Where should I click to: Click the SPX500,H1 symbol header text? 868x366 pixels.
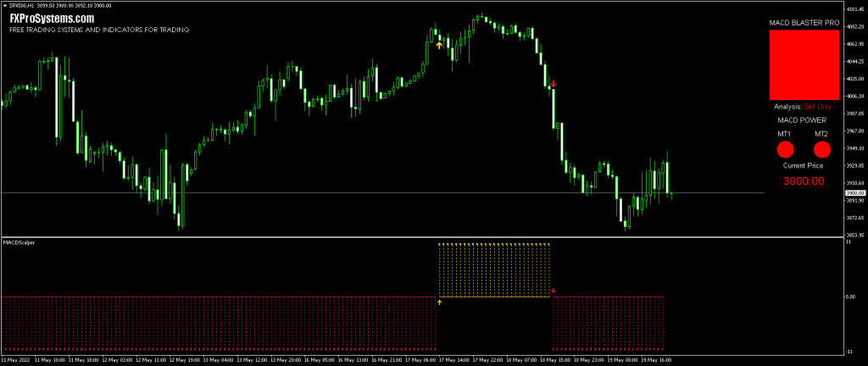[23, 5]
